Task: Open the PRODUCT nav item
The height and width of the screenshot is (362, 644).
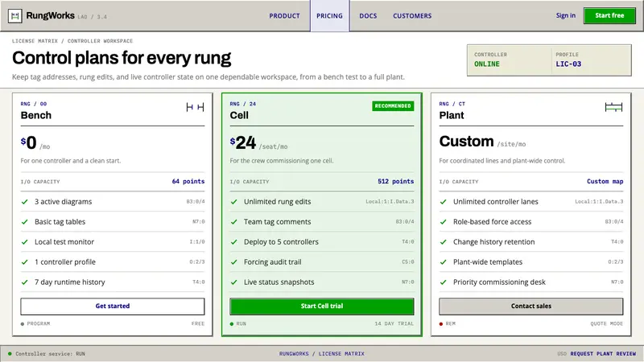Action: (x=285, y=16)
